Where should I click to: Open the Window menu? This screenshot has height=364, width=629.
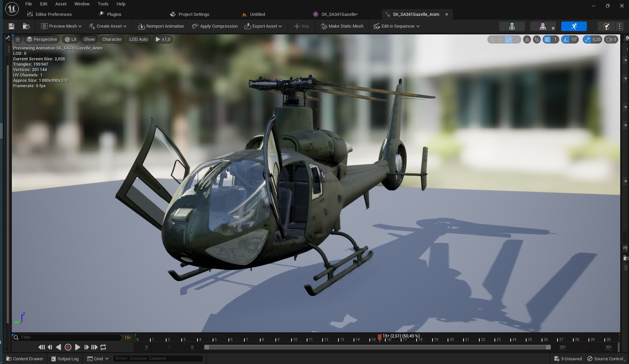pyautogui.click(x=82, y=4)
